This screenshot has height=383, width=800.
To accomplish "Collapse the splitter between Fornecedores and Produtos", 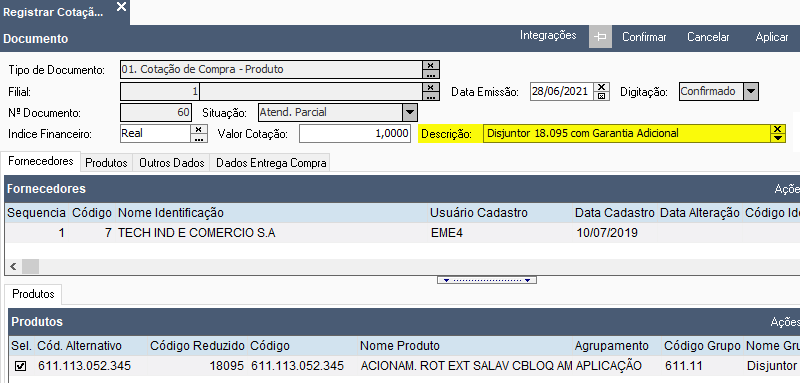I will [487, 280].
